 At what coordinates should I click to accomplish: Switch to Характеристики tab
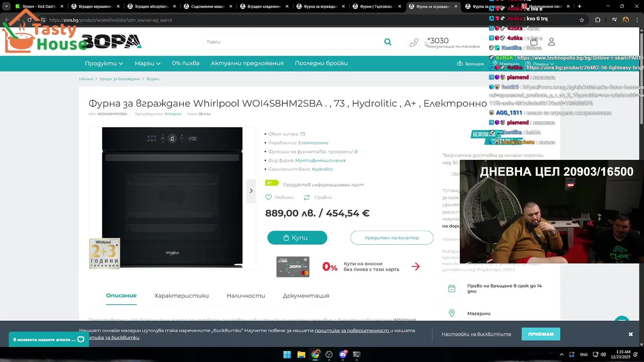click(182, 296)
